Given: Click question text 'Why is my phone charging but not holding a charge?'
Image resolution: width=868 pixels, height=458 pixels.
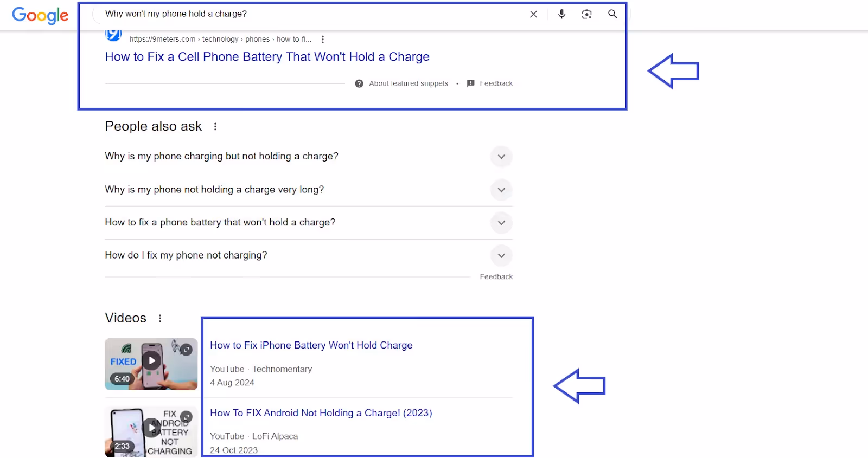Looking at the screenshot, I should (221, 156).
